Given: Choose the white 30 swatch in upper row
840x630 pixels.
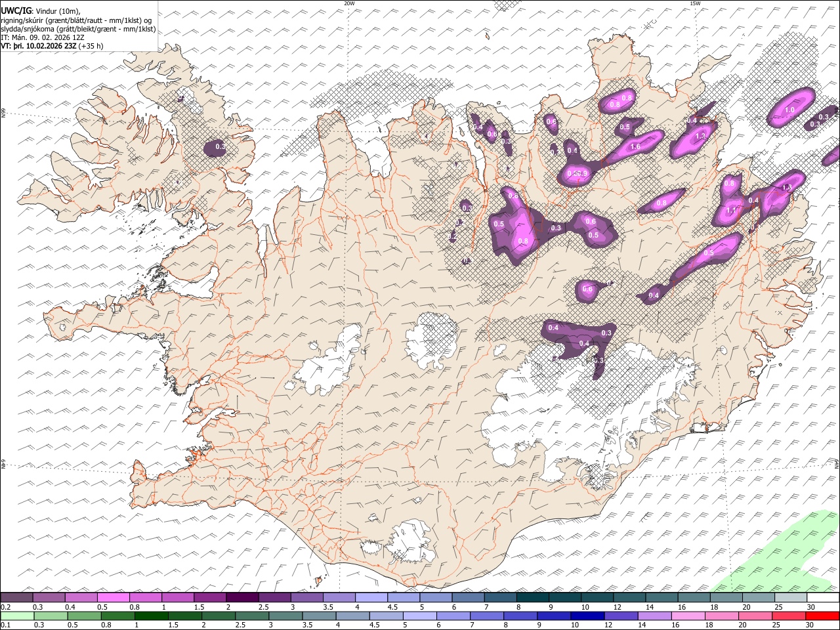Looking at the screenshot, I should [823, 598].
